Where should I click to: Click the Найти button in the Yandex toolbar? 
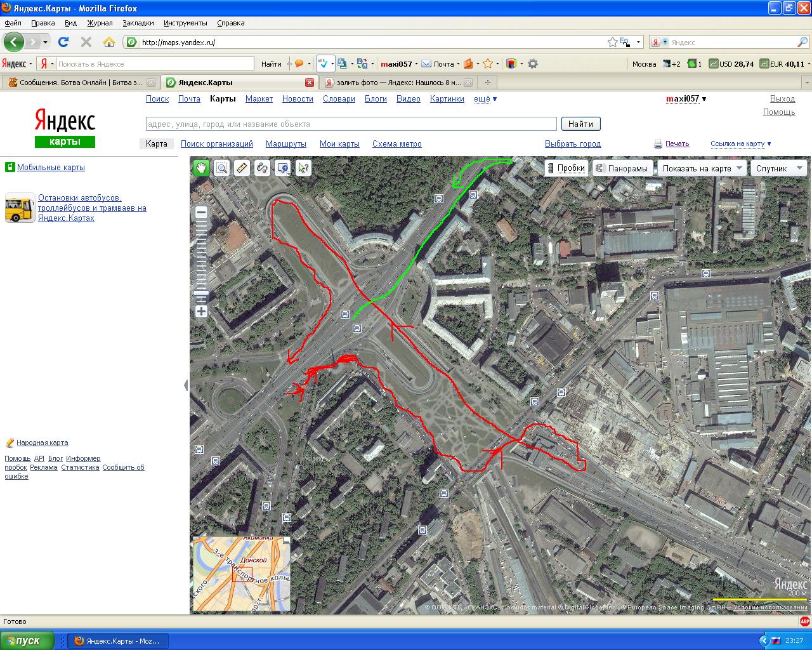[x=271, y=63]
